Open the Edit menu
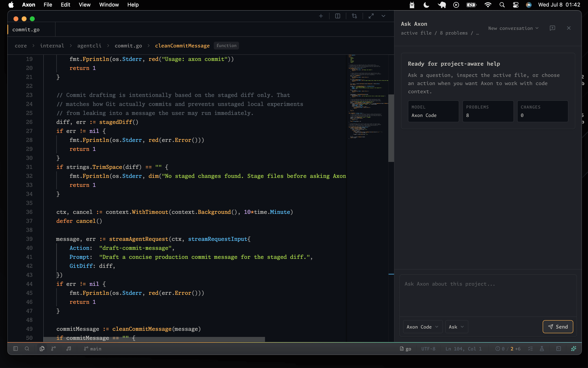The width and height of the screenshot is (588, 368). (x=65, y=5)
